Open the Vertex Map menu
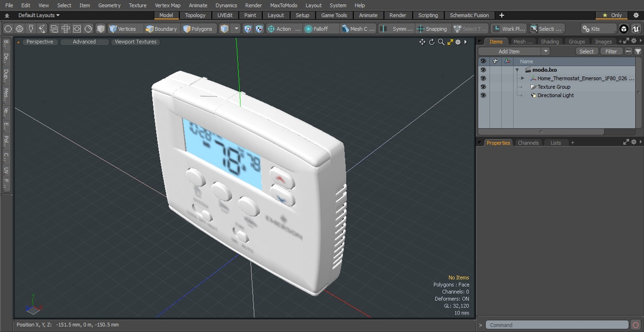The image size is (644, 332). (167, 5)
